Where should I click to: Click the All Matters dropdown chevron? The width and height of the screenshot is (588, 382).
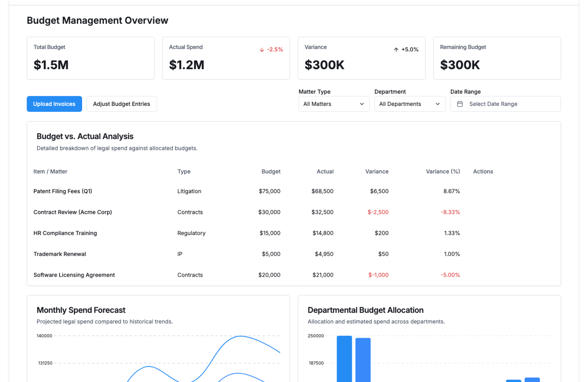point(362,104)
